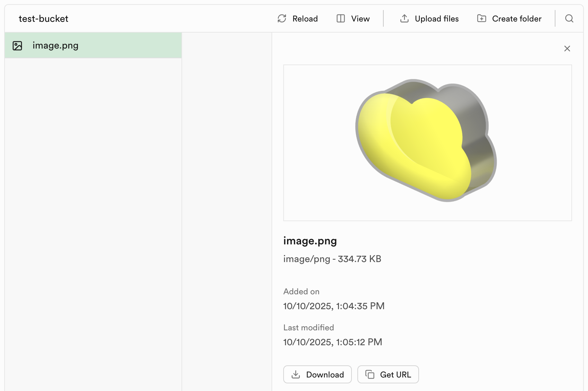
Task: Click the View columns layout icon
Action: 341,19
